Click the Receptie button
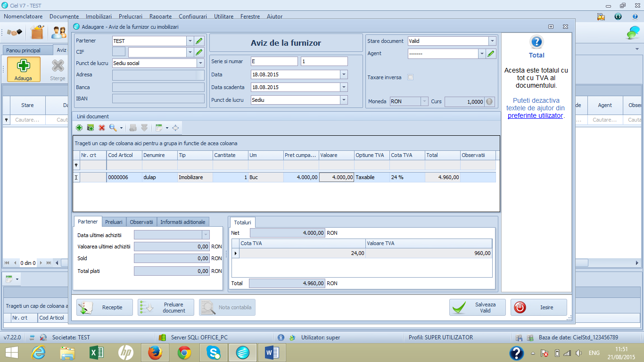Image resolution: width=644 pixels, height=362 pixels. (105, 307)
